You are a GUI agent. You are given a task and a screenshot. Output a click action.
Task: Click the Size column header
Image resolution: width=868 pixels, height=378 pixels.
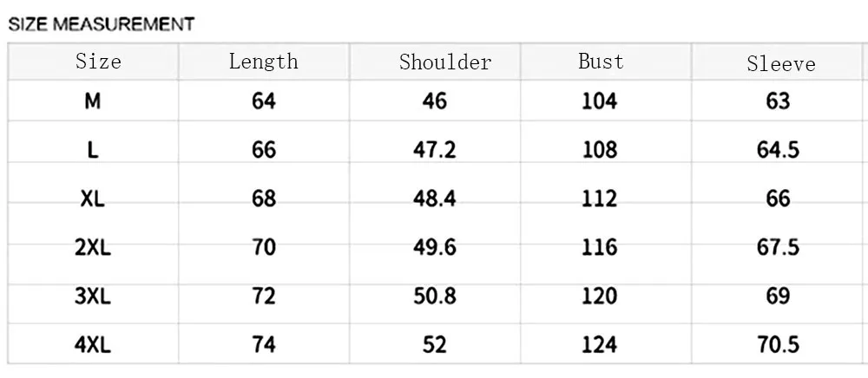tap(98, 62)
